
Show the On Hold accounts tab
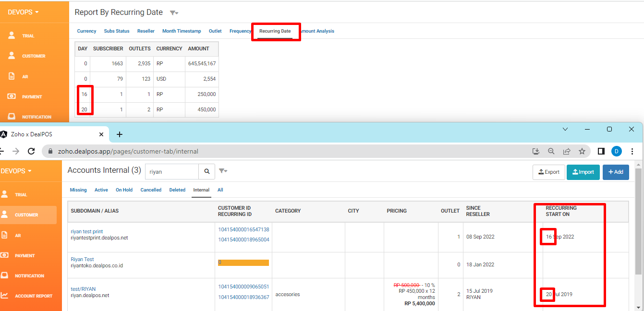[x=124, y=190]
